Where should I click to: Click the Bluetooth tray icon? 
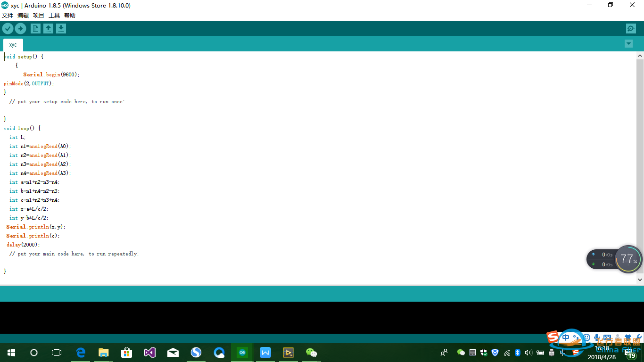click(x=517, y=353)
